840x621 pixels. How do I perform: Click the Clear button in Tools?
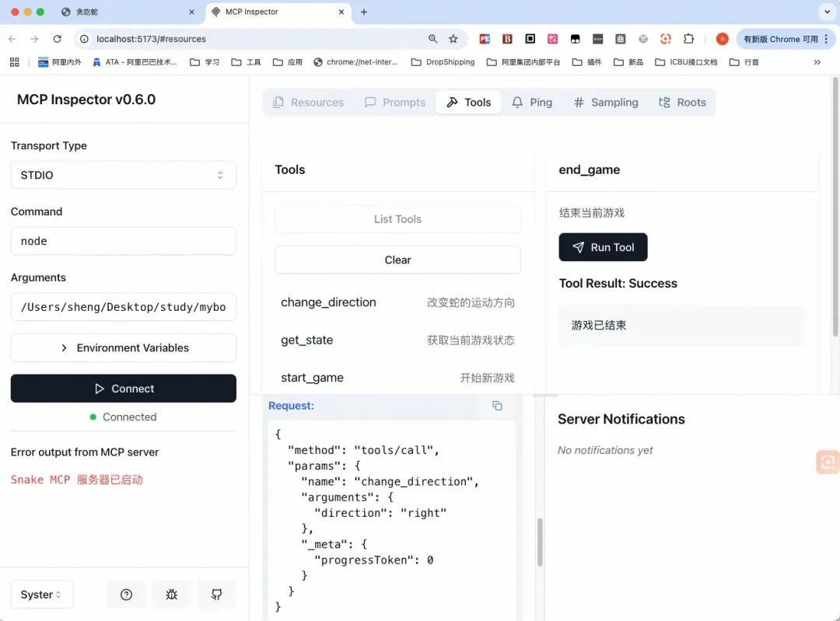click(x=397, y=260)
